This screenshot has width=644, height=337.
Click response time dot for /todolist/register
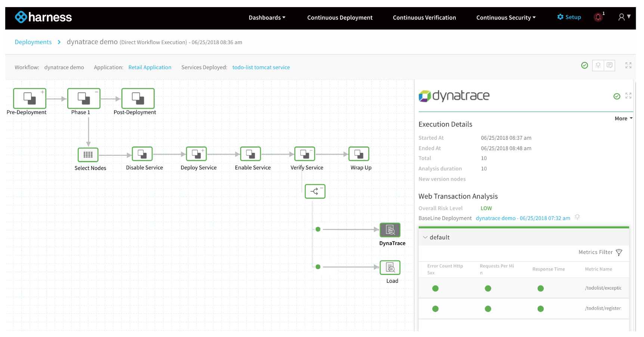click(541, 309)
